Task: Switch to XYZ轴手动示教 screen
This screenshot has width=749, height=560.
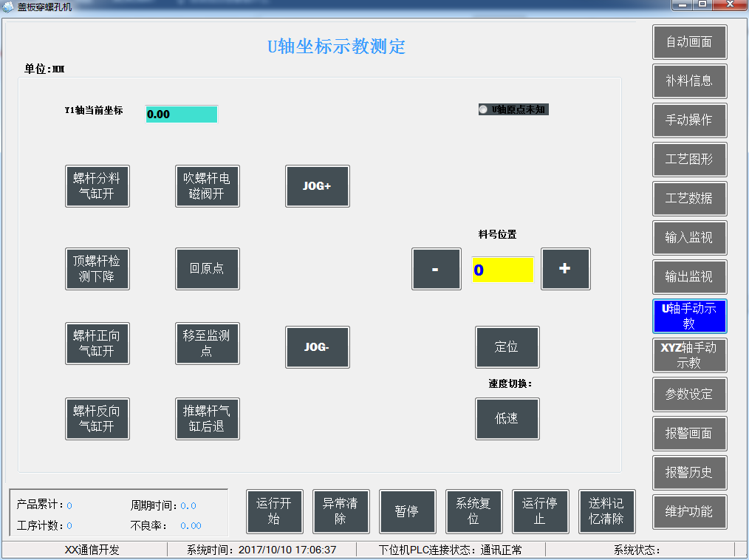Action: tap(689, 355)
